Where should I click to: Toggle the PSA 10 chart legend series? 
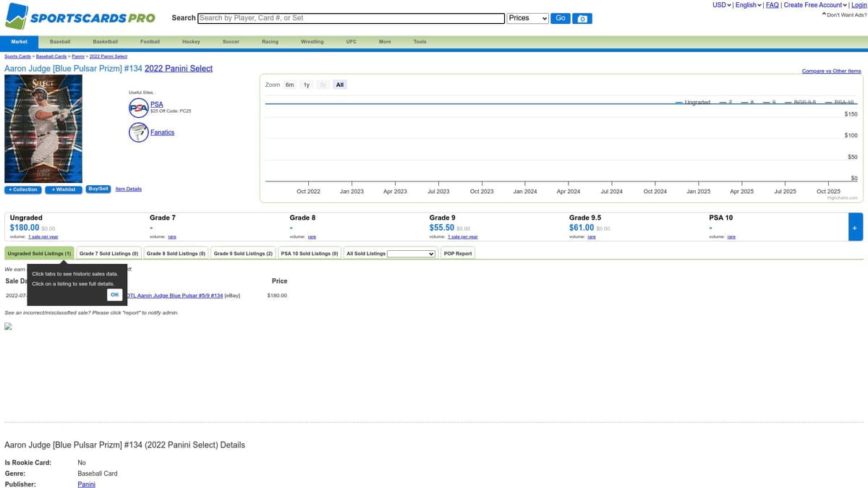click(x=841, y=102)
